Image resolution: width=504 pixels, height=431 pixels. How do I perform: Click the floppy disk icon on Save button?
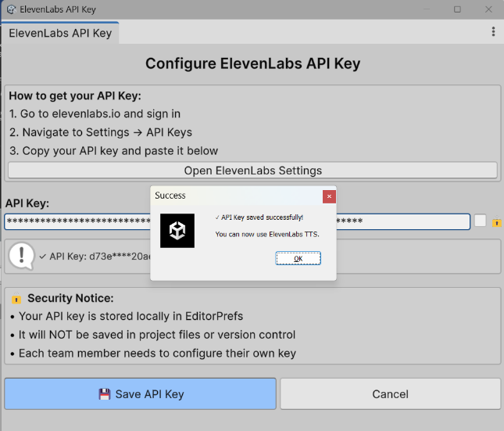(105, 394)
